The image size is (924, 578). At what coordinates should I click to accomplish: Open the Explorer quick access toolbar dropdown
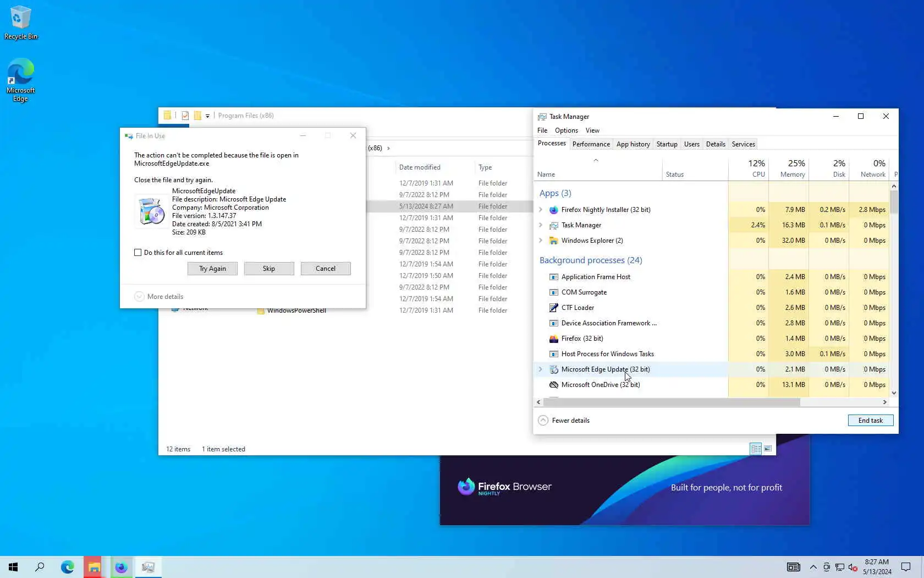point(207,116)
